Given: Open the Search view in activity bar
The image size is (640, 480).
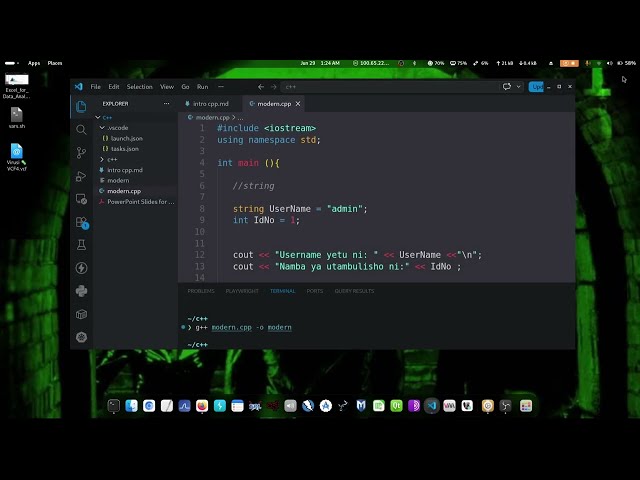Looking at the screenshot, I should coord(81,130).
